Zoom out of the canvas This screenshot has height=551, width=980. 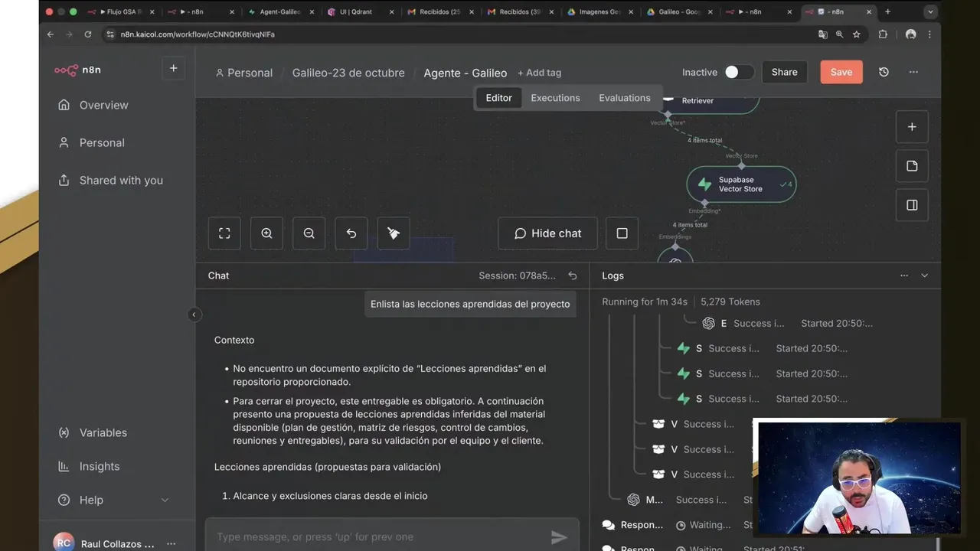click(309, 233)
